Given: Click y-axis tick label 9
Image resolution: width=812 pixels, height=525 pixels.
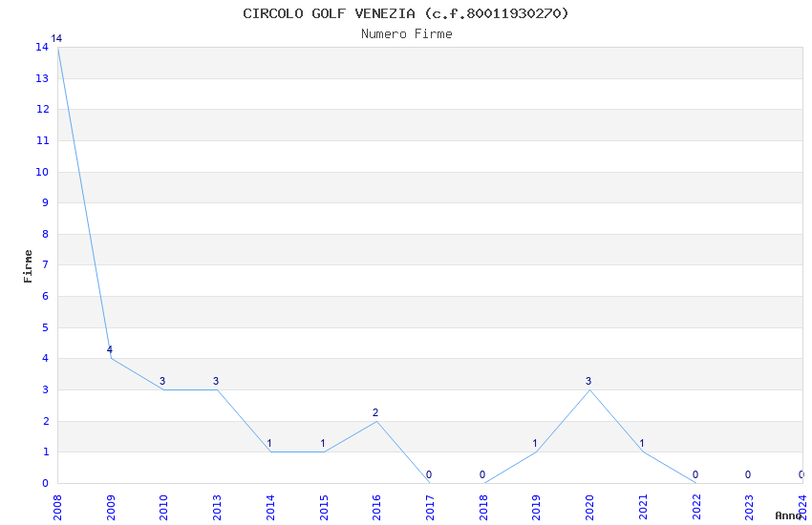Looking at the screenshot, I should 46,202.
